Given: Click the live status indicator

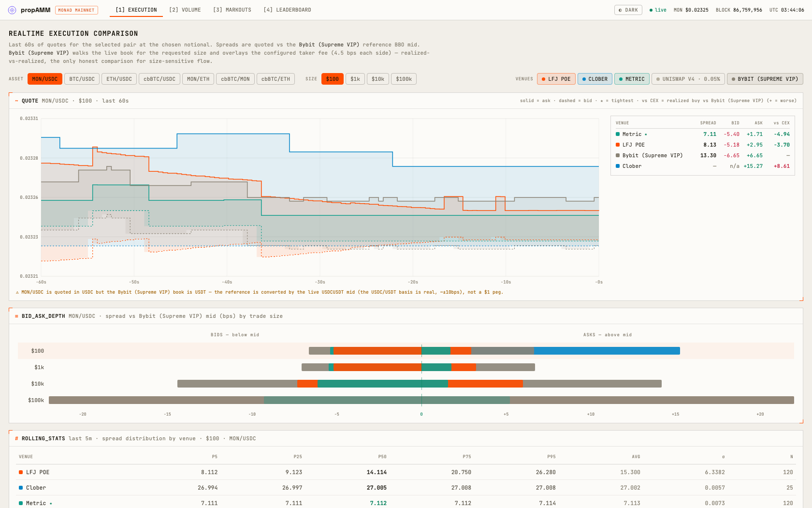Looking at the screenshot, I should (x=658, y=10).
